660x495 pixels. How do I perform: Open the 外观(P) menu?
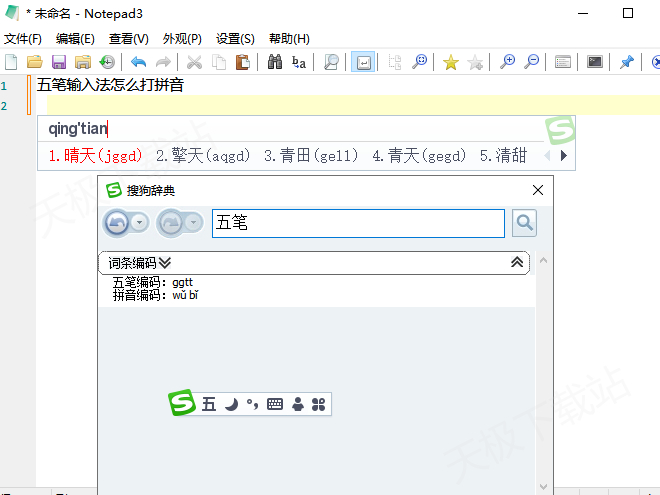point(182,39)
